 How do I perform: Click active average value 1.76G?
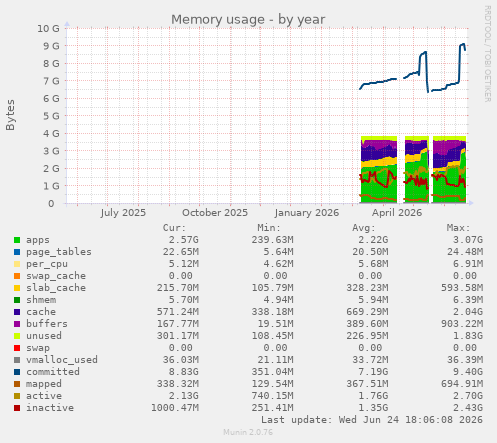click(373, 396)
